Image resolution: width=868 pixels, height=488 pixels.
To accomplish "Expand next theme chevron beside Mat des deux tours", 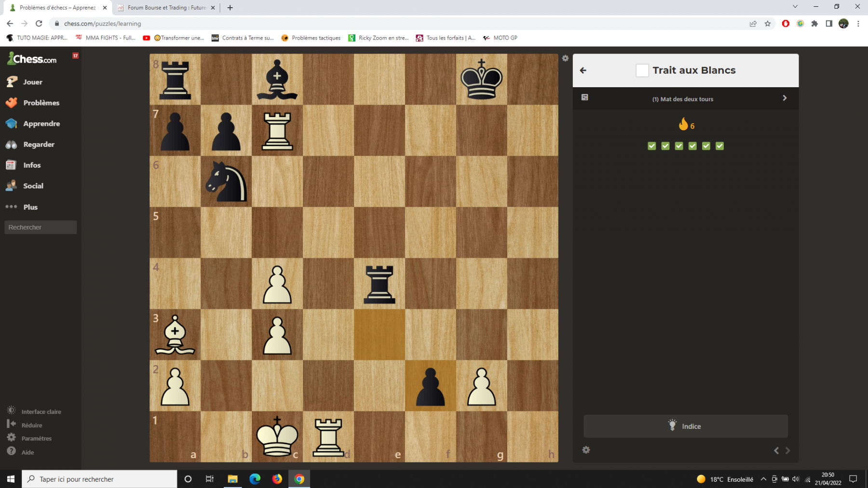I will (785, 98).
